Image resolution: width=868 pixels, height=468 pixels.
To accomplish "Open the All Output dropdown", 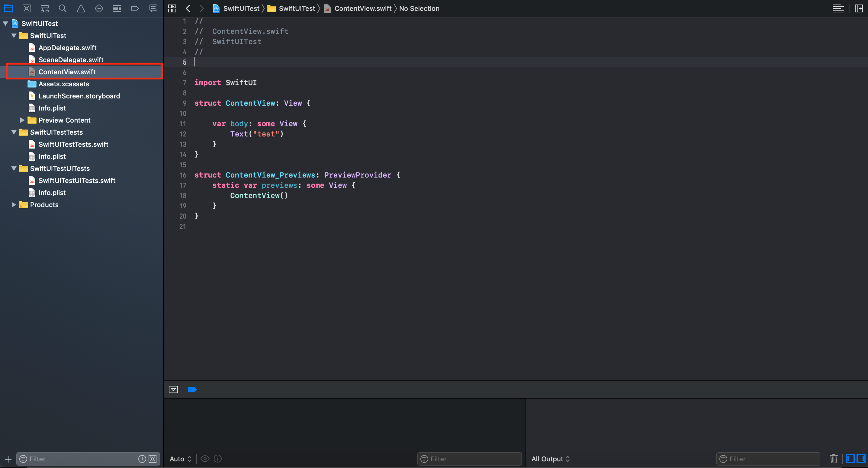I will 551,459.
